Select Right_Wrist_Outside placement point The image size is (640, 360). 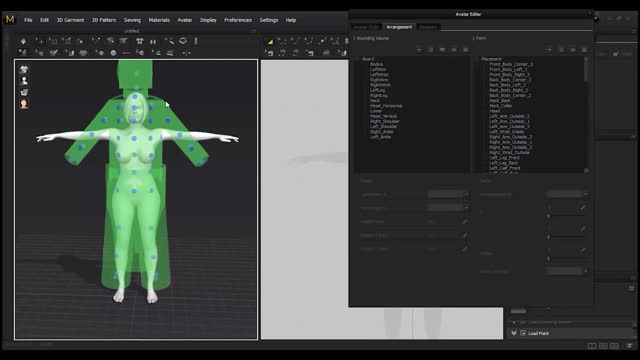509,153
